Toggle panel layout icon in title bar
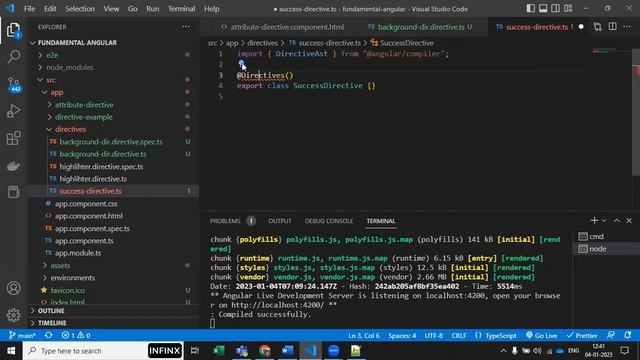 pyautogui.click(x=543, y=9)
